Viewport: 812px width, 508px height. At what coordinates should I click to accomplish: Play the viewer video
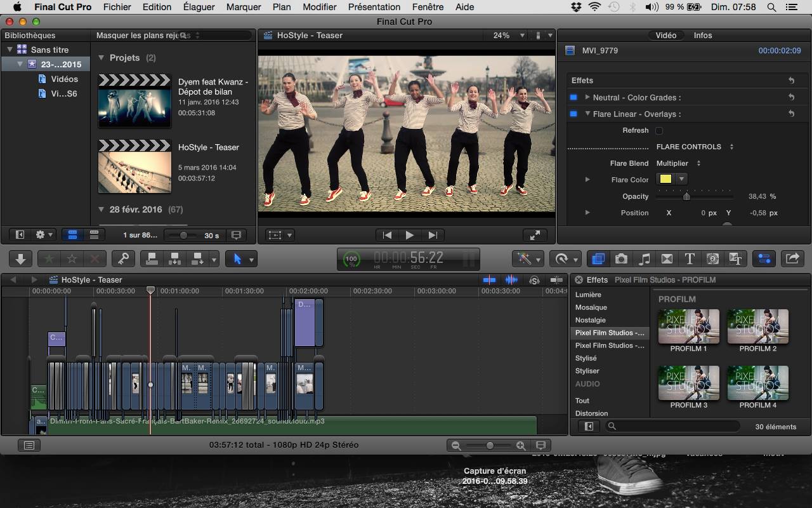[x=410, y=235]
